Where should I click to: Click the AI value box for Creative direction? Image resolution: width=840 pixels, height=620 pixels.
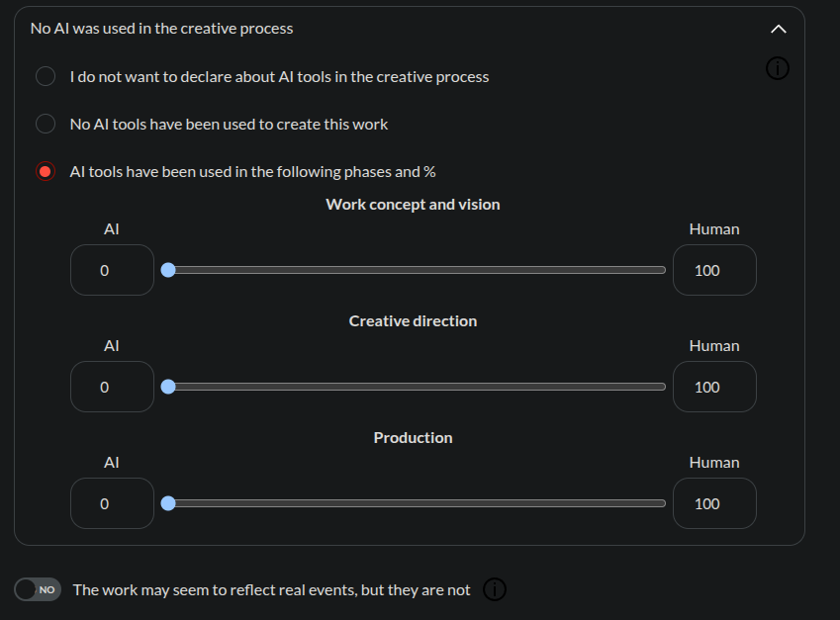click(112, 387)
